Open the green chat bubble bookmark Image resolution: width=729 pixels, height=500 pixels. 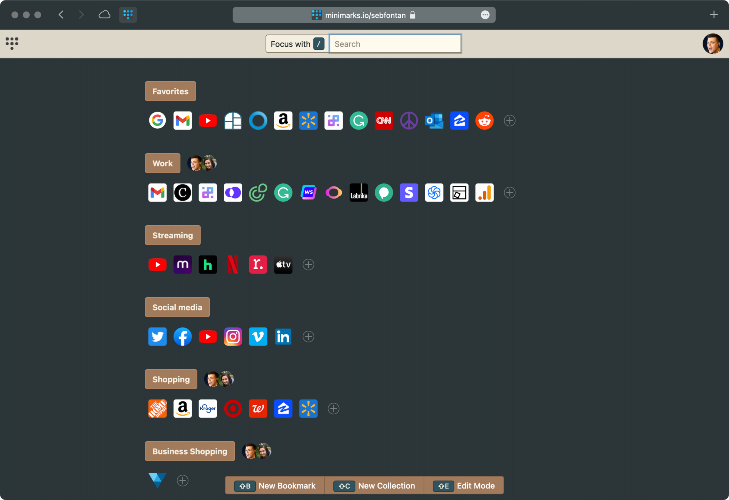click(384, 193)
